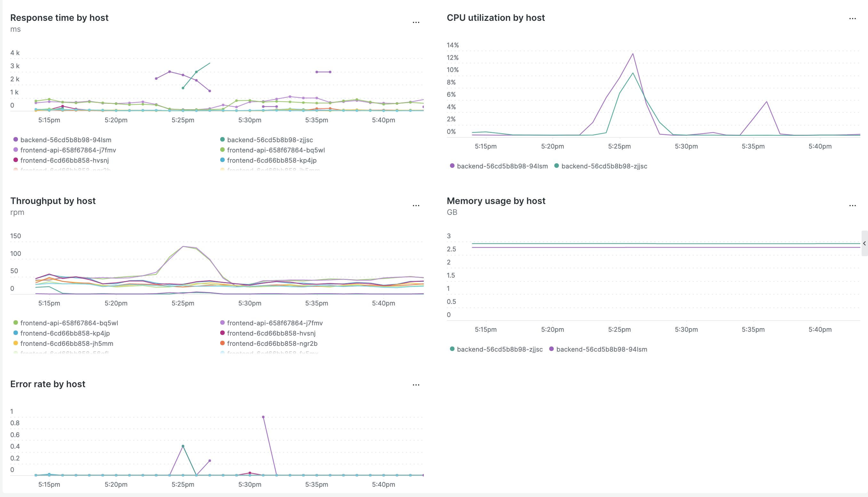Toggle backend-56cd5b8b98-zjjsc series in CPU legend

[x=604, y=166]
